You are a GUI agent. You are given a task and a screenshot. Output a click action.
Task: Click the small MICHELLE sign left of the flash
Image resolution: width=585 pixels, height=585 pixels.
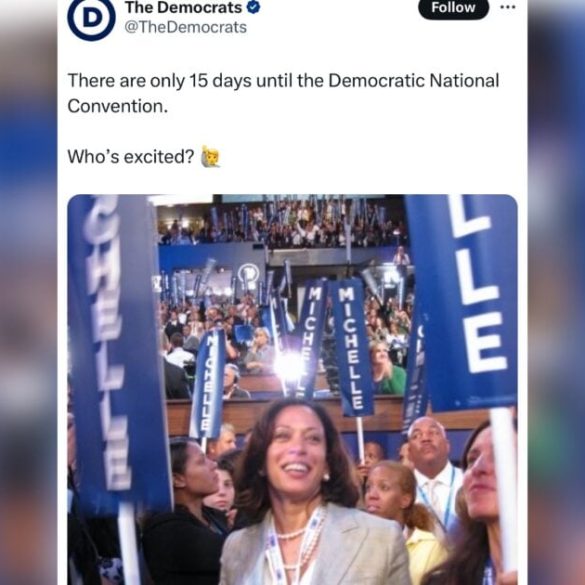click(208, 384)
